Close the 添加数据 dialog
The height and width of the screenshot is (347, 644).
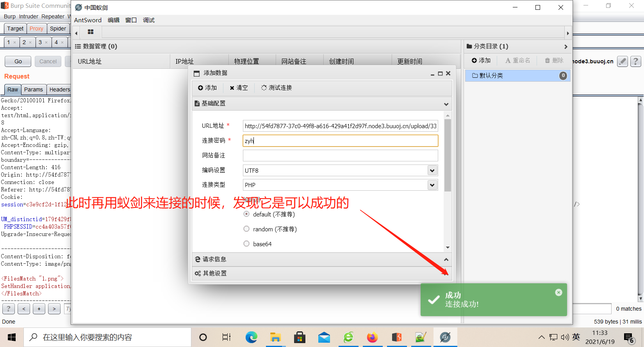tap(448, 73)
